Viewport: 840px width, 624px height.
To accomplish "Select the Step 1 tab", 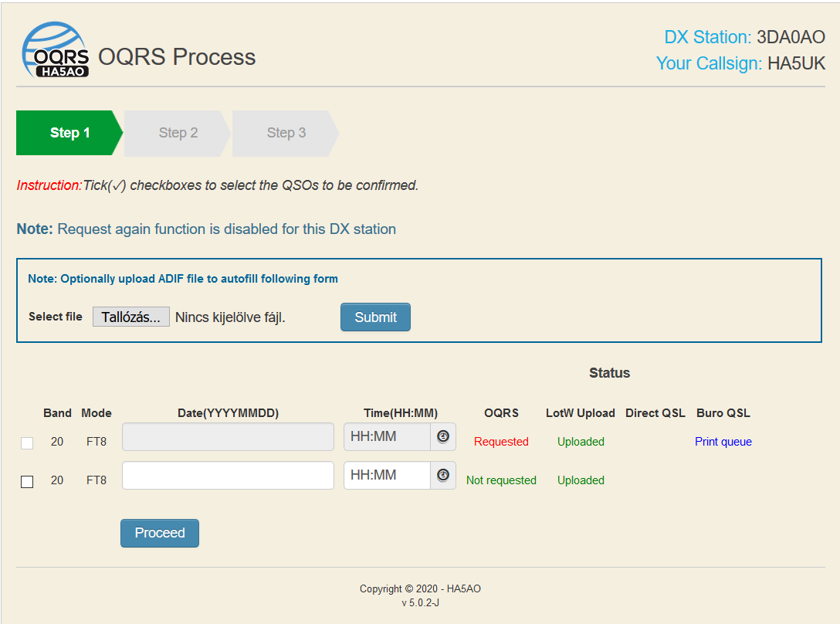I will click(x=69, y=133).
